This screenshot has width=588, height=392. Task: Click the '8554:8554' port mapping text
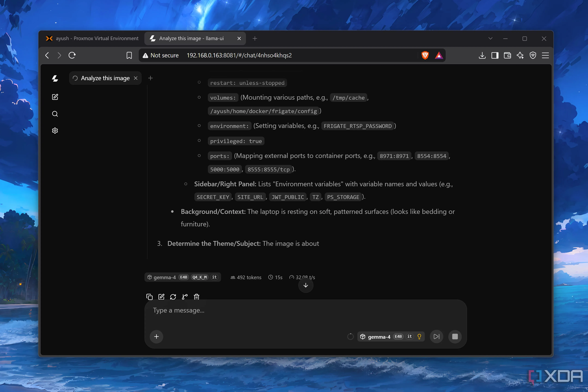pos(431,156)
